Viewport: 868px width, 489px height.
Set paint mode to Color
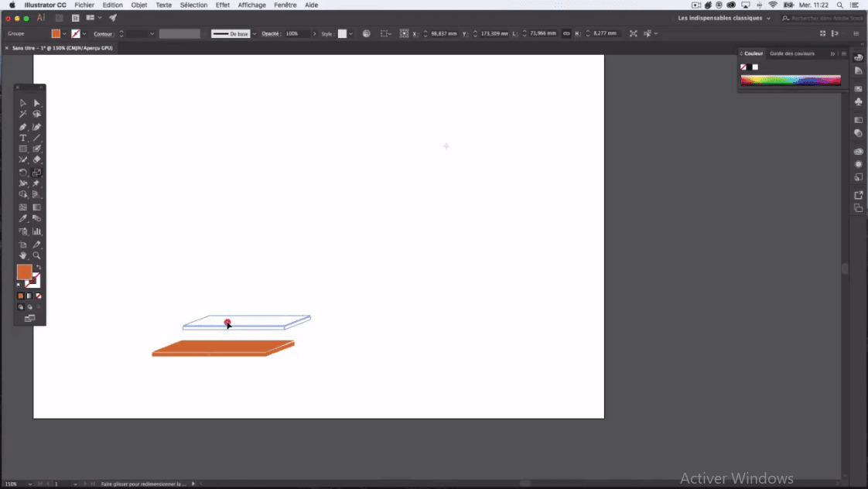click(x=20, y=296)
